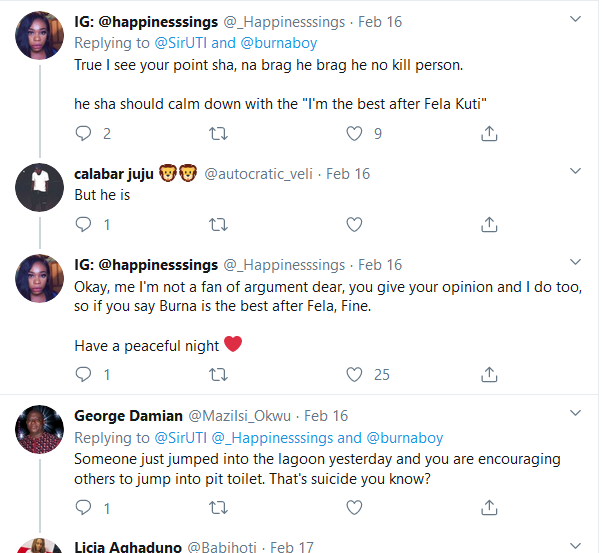Share George Damian's lagoon tweet

coord(489,508)
